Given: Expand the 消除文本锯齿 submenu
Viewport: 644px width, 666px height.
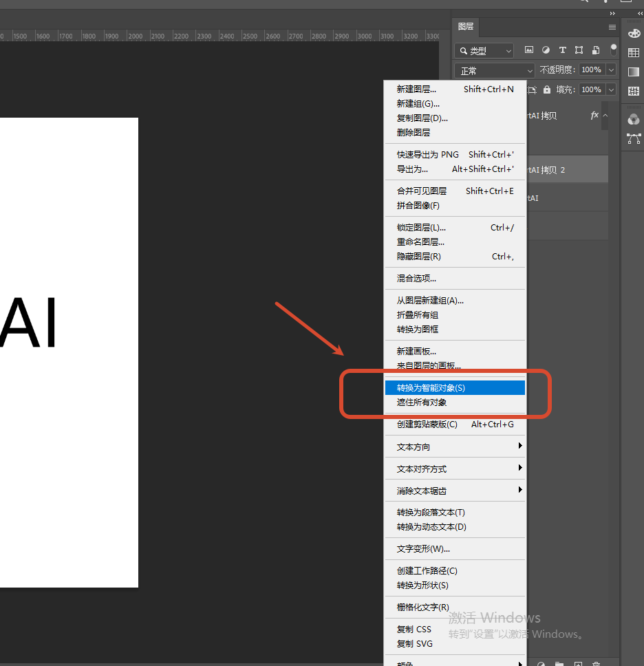Looking at the screenshot, I should 455,491.
